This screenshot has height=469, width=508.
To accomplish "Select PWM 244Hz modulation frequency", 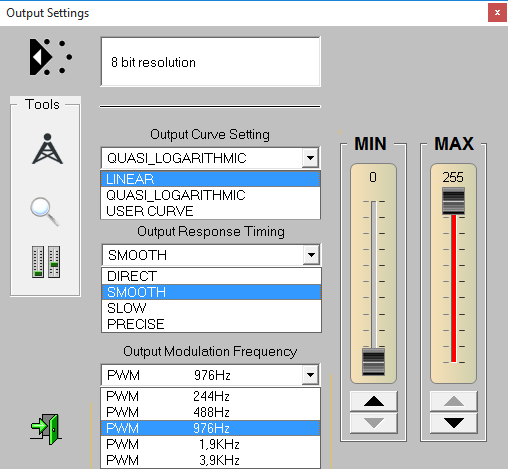I will pyautogui.click(x=210, y=396).
